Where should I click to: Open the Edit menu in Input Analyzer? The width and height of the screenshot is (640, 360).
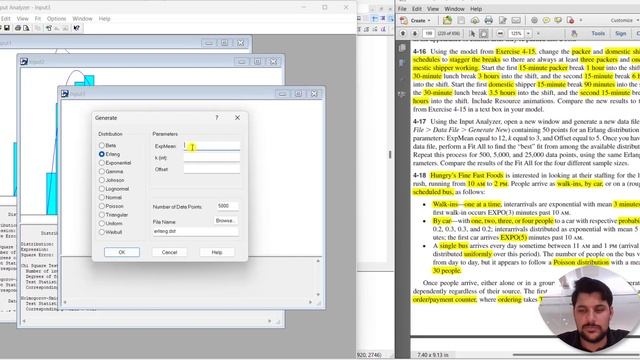click(6, 19)
